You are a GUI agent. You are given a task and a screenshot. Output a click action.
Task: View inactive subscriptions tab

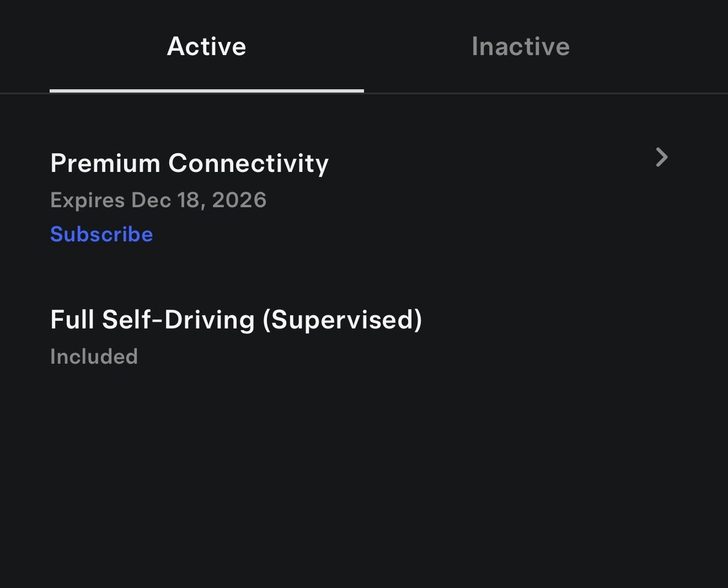(x=520, y=47)
